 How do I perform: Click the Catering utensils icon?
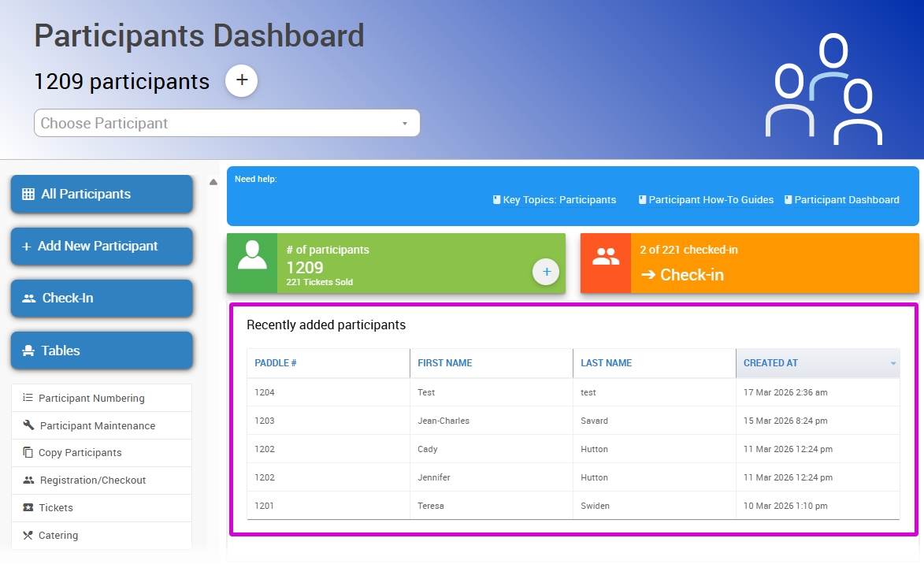(x=28, y=536)
